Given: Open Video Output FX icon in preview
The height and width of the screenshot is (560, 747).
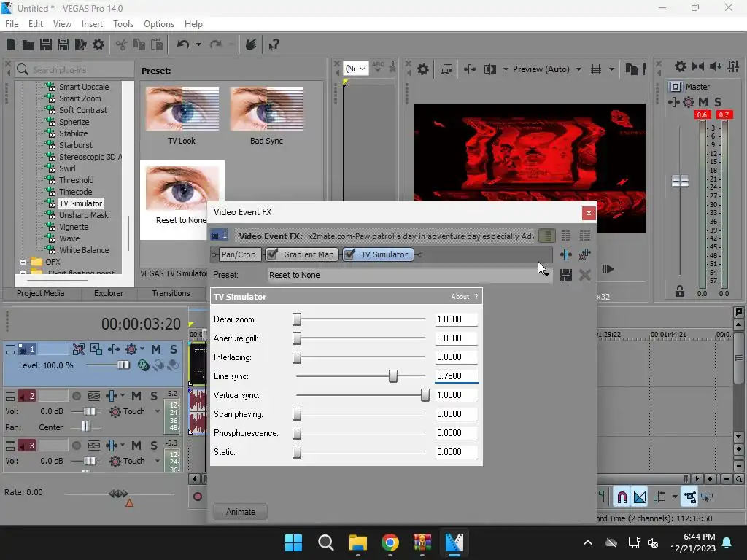Looking at the screenshot, I should coord(470,69).
